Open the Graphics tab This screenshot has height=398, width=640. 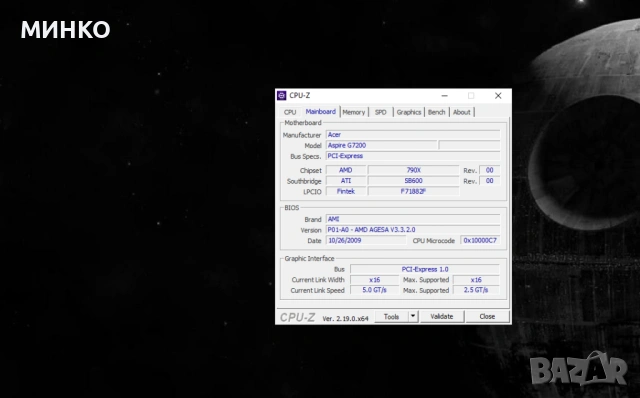(409, 112)
